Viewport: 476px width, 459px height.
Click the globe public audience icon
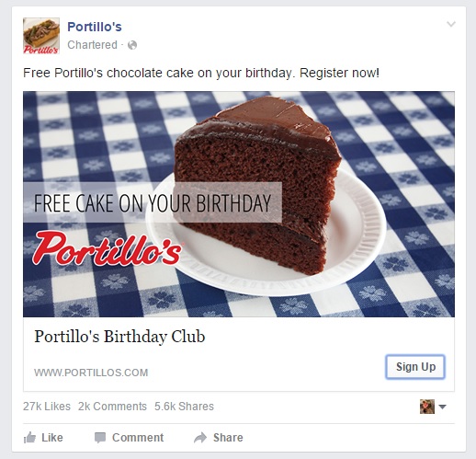[x=132, y=45]
